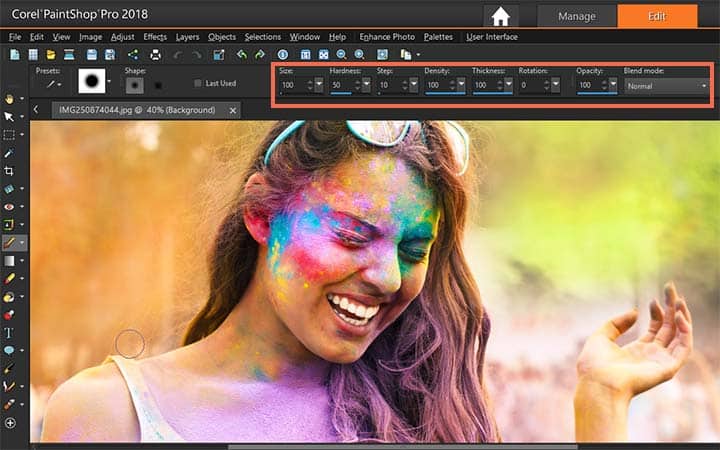
Task: Select the rectangular Selection tool
Action: [x=9, y=135]
